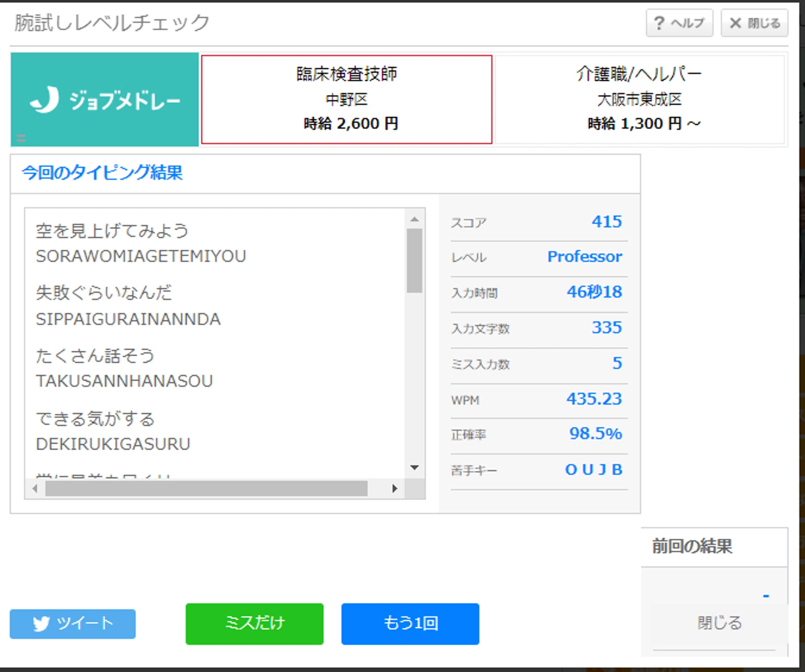This screenshot has width=805, height=672.
Task: Click the ツイート button
Action: coord(73,624)
